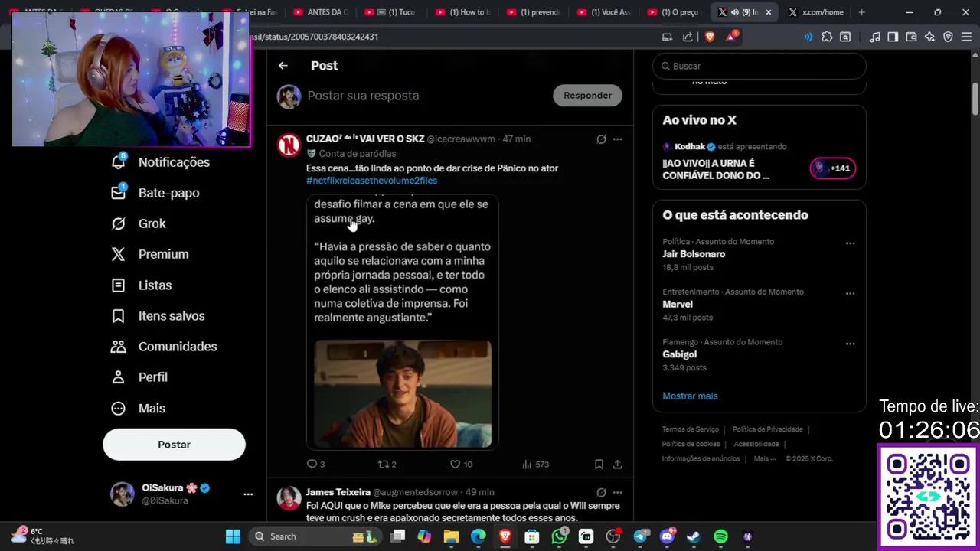Switch to the x.com/home tab

click(x=816, y=12)
